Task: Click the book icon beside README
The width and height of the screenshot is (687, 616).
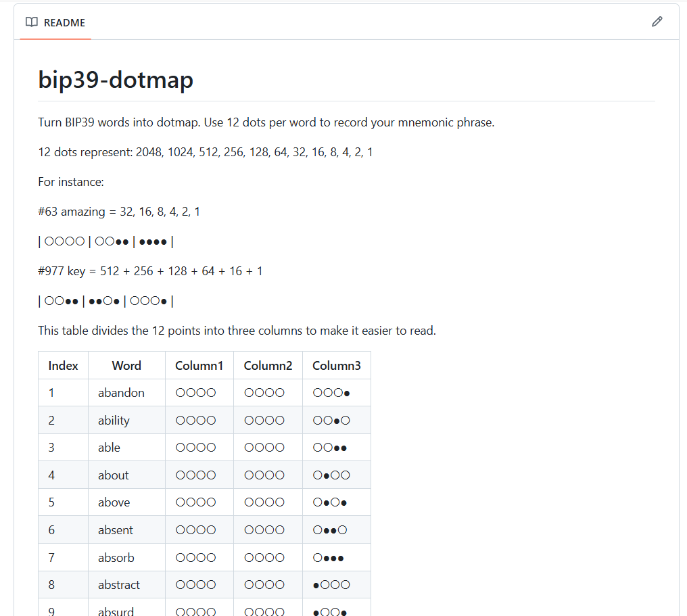Action: pos(31,22)
